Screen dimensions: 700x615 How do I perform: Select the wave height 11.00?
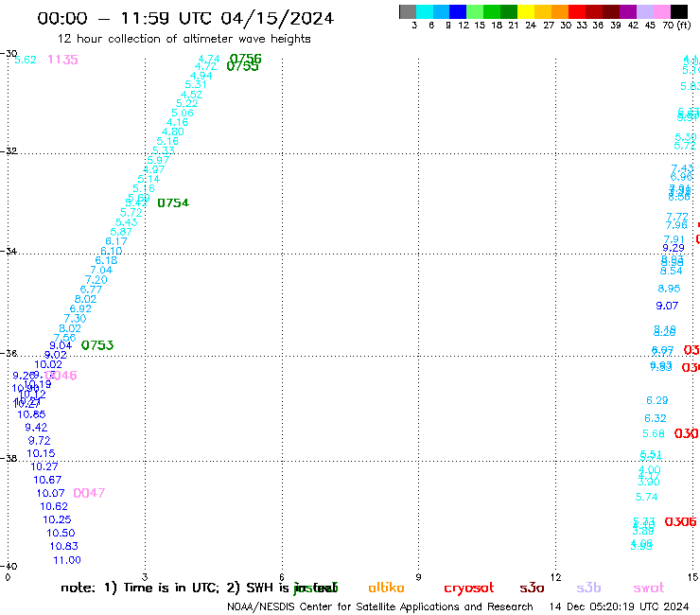(67, 560)
